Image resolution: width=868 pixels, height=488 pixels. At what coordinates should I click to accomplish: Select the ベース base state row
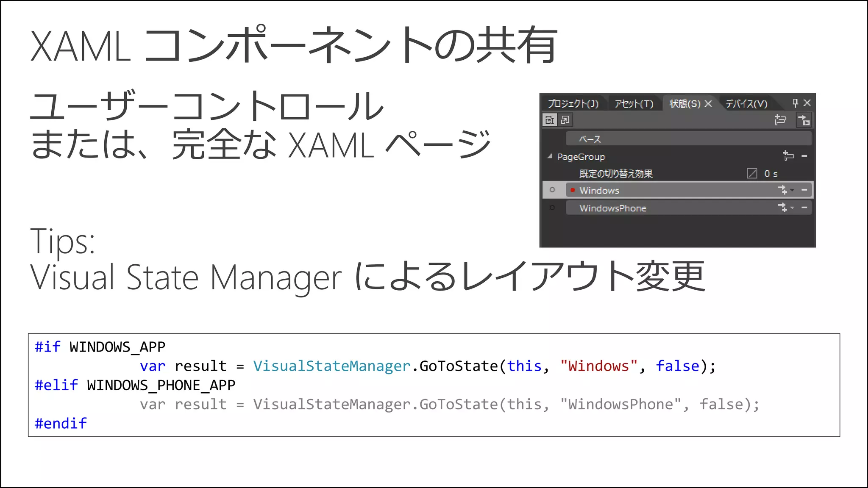pos(689,139)
